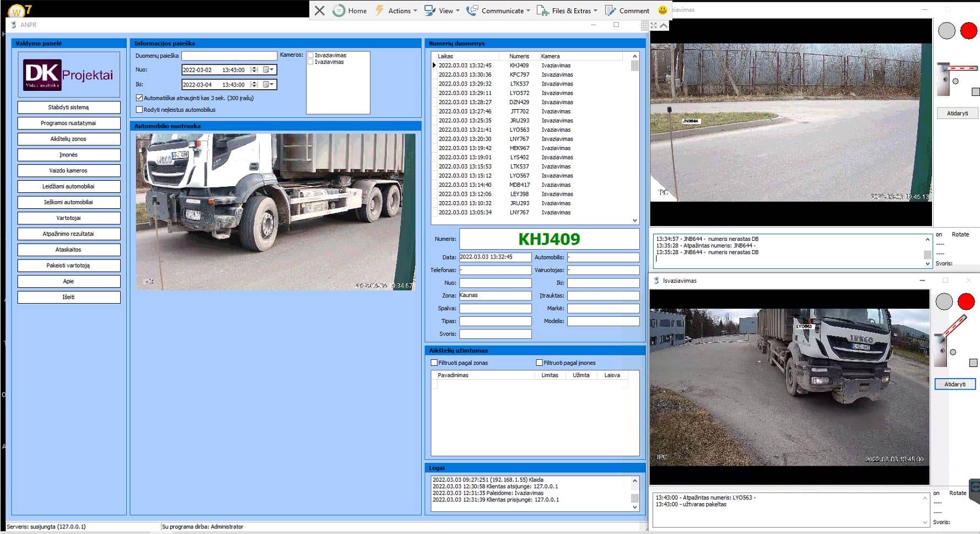
Task: Click the Zona field showing Kaunas
Action: pyautogui.click(x=495, y=296)
